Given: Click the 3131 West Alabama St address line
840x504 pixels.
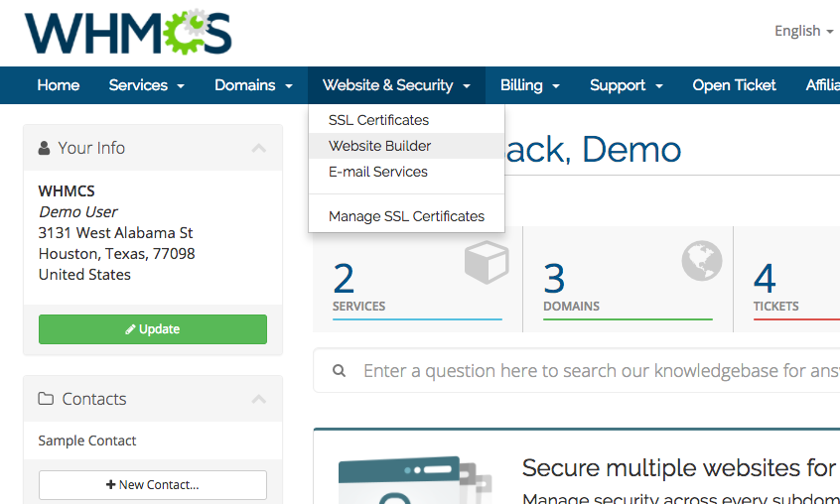Looking at the screenshot, I should (115, 233).
